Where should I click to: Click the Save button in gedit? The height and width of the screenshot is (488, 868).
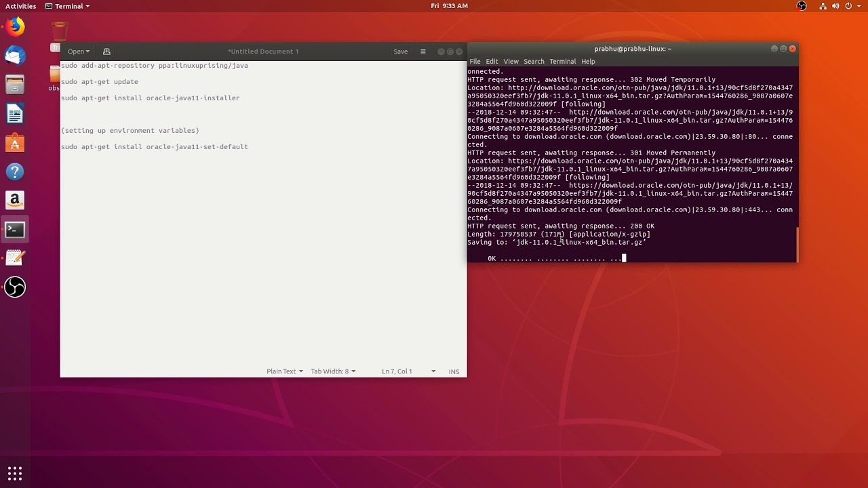(x=401, y=52)
